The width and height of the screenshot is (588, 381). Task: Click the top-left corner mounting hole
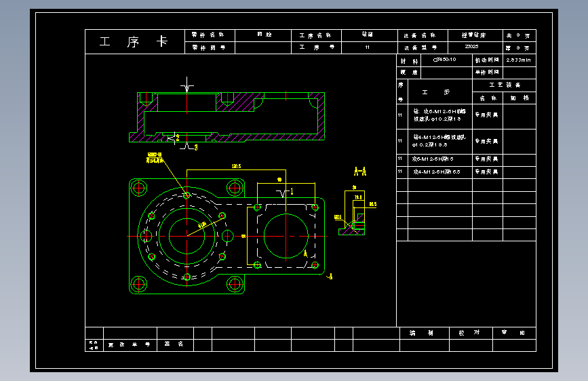pos(139,188)
